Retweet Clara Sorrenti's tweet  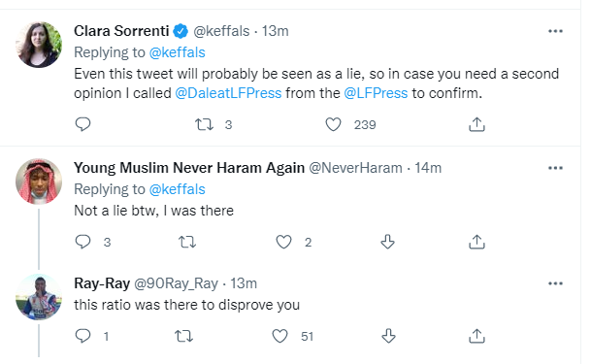pyautogui.click(x=205, y=124)
